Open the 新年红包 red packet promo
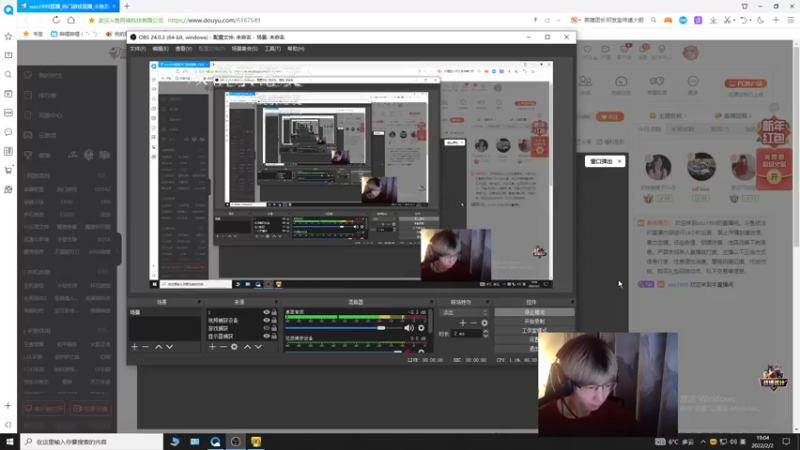Screen dimensions: 800x450 pos(773,132)
